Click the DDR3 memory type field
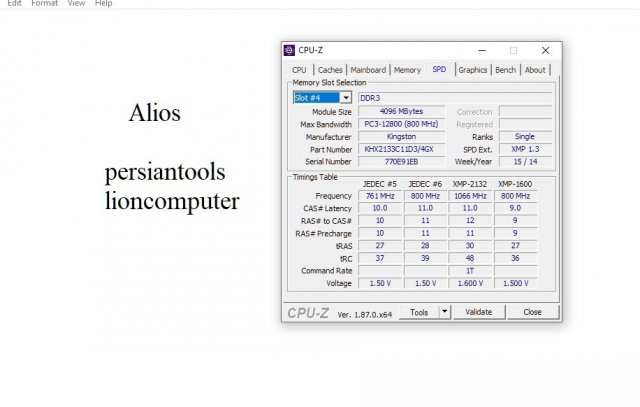The height and width of the screenshot is (407, 640). click(x=455, y=98)
